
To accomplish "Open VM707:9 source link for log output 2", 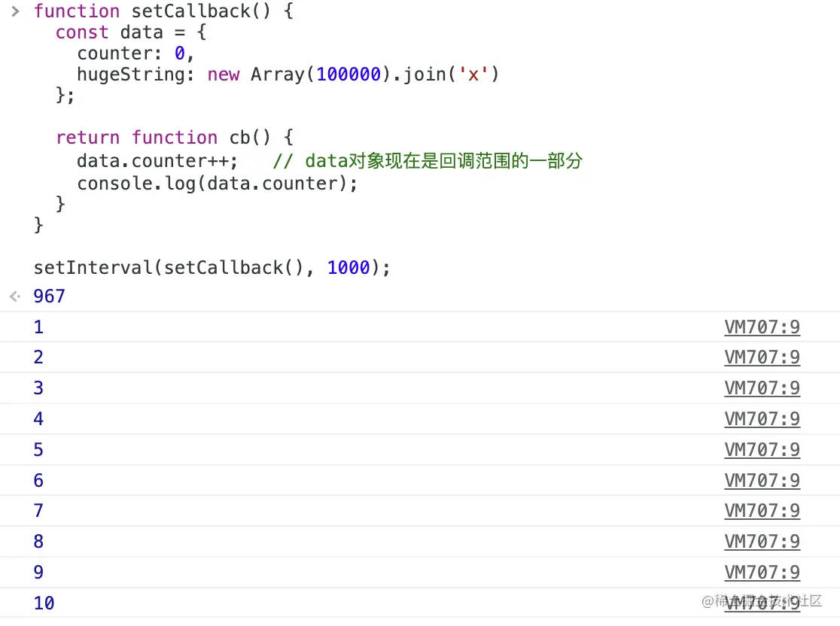I will click(x=762, y=357).
